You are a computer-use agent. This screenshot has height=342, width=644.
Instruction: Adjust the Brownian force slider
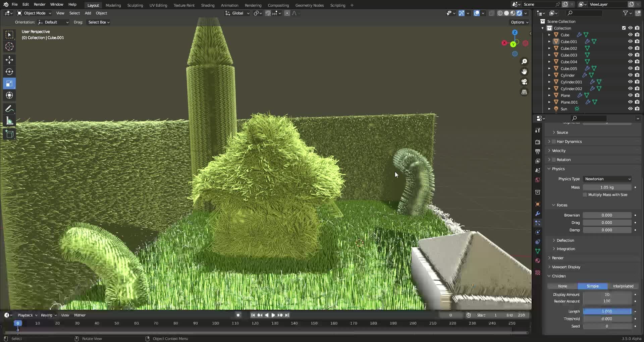[x=607, y=215]
